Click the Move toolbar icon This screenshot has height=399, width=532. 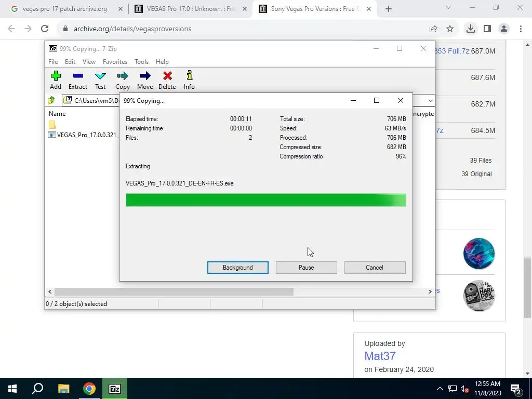click(x=145, y=80)
